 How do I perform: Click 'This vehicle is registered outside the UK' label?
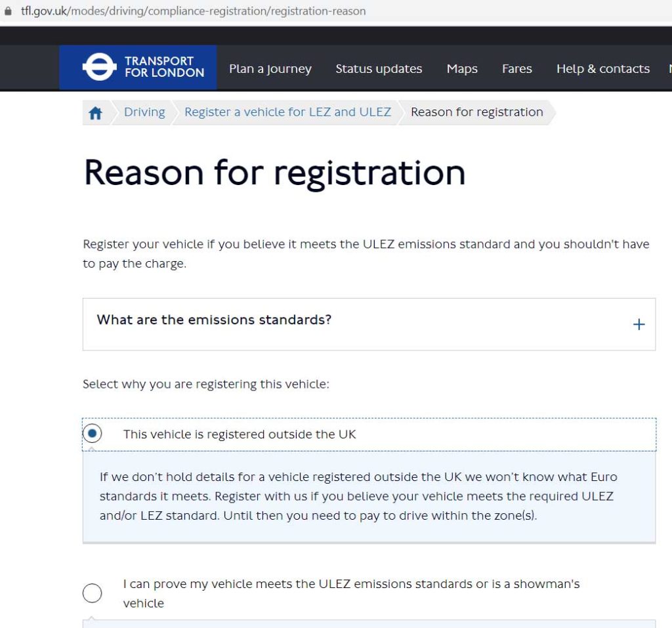point(240,434)
